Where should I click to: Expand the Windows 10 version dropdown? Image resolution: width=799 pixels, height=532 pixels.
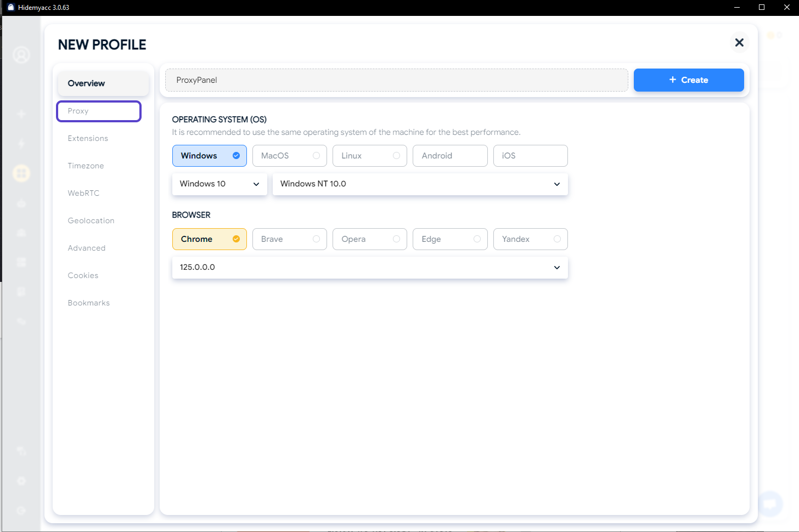(x=219, y=184)
